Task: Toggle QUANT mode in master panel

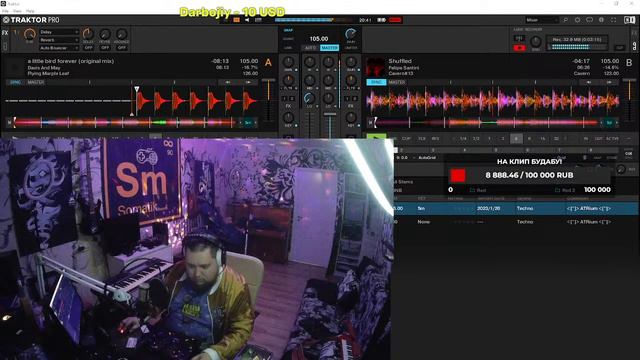Action: click(288, 39)
